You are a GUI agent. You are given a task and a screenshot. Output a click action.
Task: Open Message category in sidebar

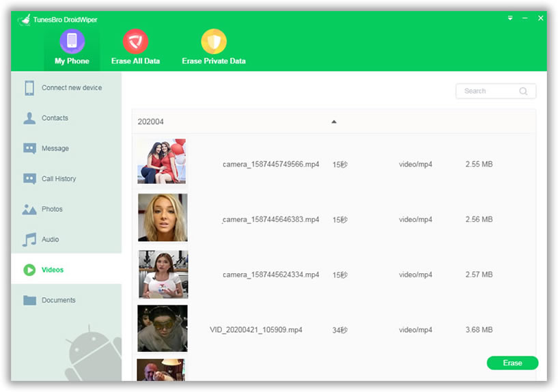[66, 148]
